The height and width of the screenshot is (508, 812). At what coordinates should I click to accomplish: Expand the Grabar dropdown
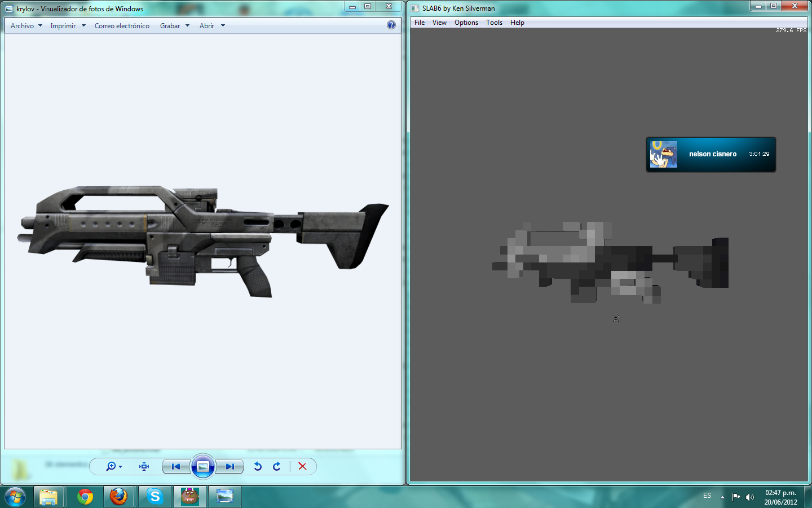(x=175, y=25)
